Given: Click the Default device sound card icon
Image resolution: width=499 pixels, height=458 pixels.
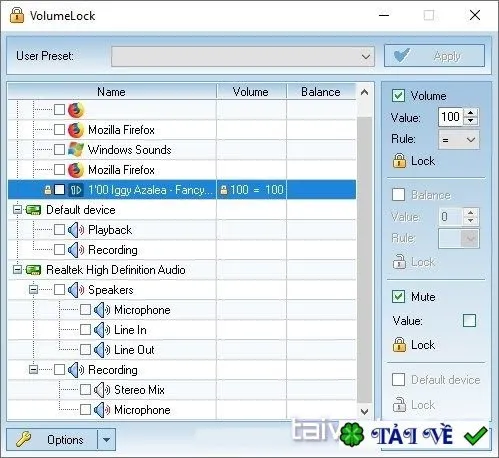Looking at the screenshot, I should point(33,210).
